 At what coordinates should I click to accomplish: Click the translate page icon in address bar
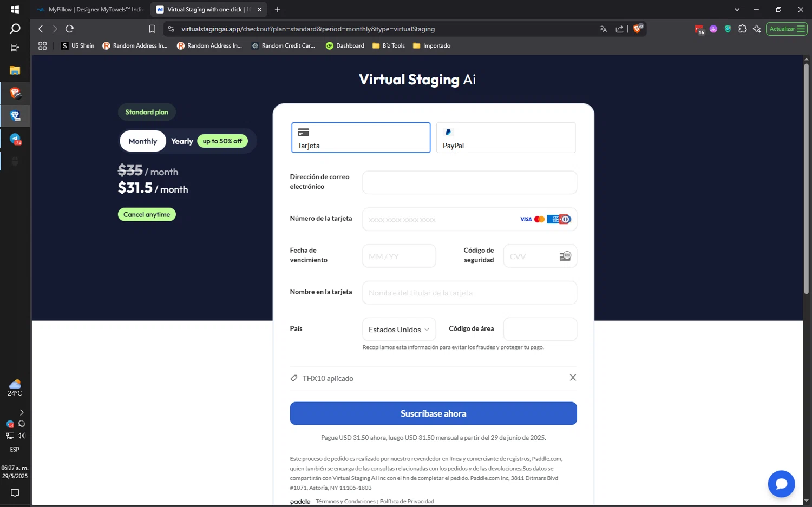click(603, 29)
